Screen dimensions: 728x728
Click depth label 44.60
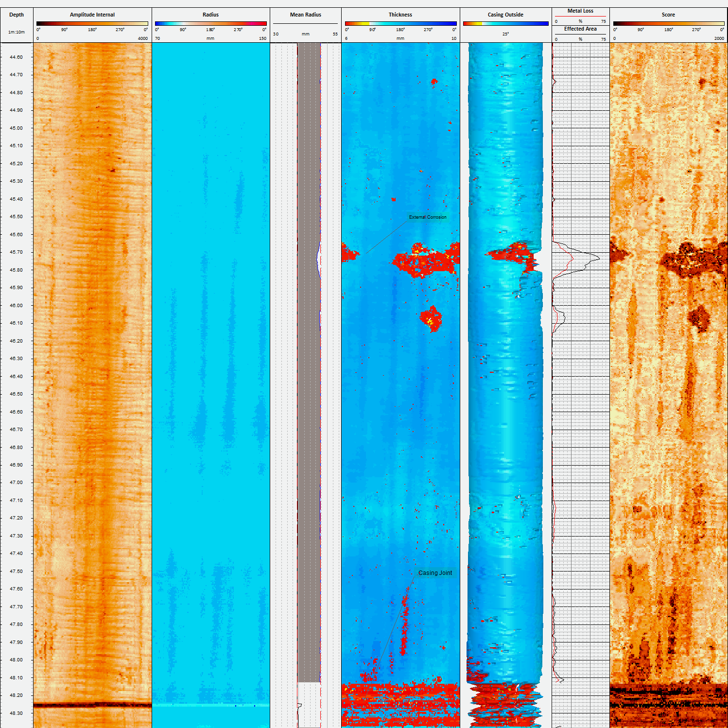point(16,57)
